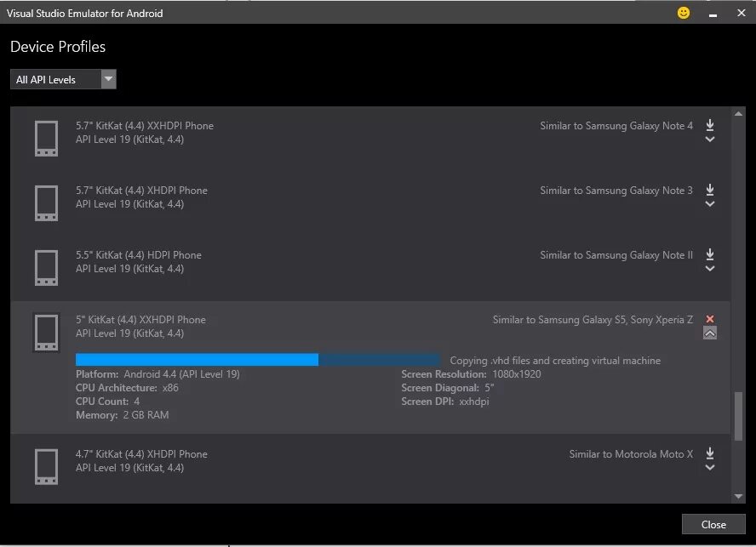756x547 pixels.
Task: Expand details for Galaxy Note II profile
Action: (710, 269)
